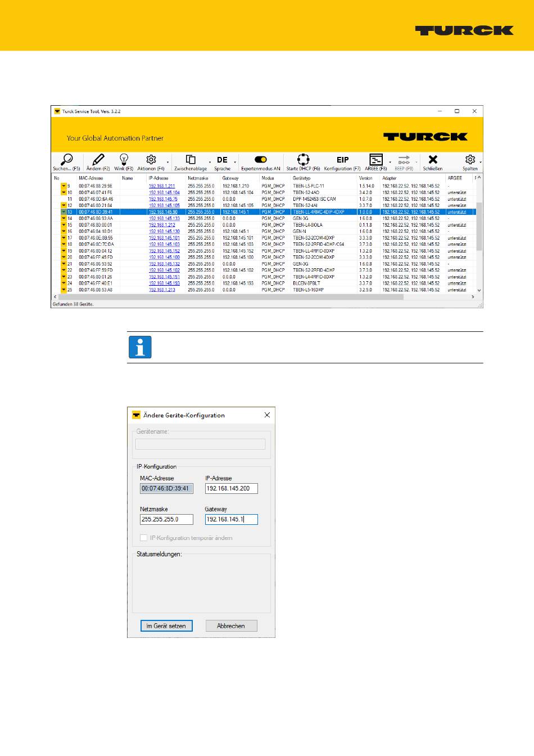Click the yellow marker icon on row 19
The width and height of the screenshot is (534, 756).
pyautogui.click(x=64, y=251)
